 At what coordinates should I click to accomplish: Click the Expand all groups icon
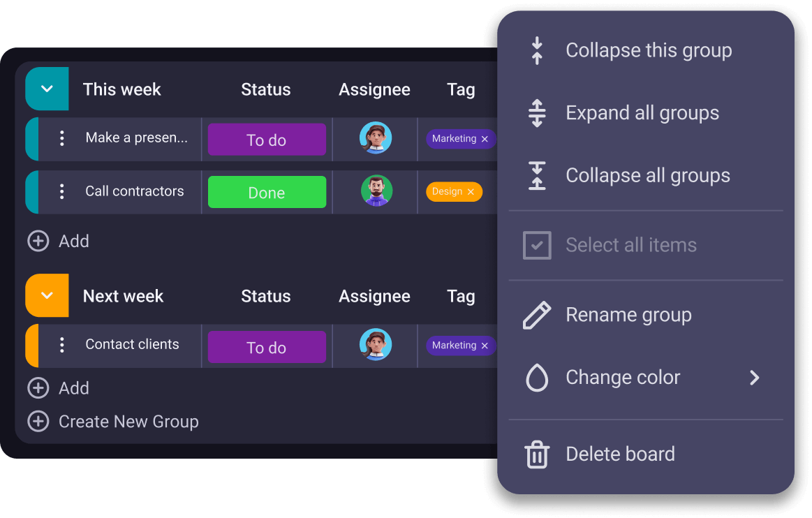click(x=536, y=112)
